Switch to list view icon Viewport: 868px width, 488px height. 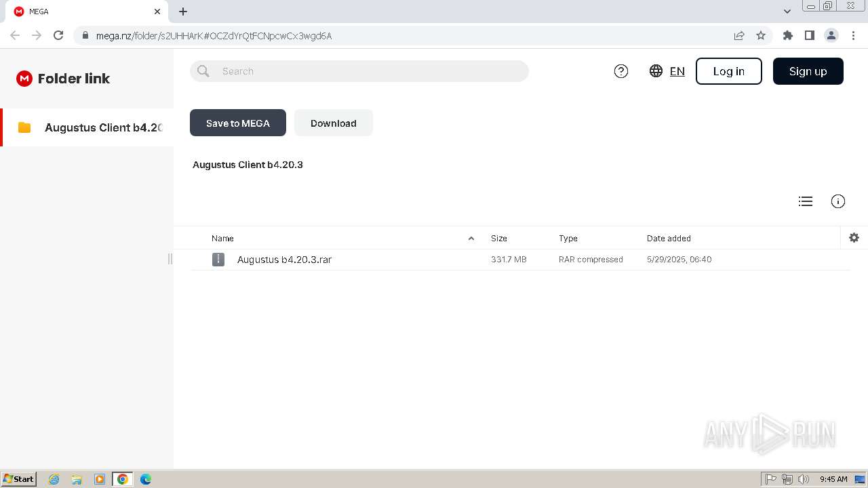tap(806, 201)
